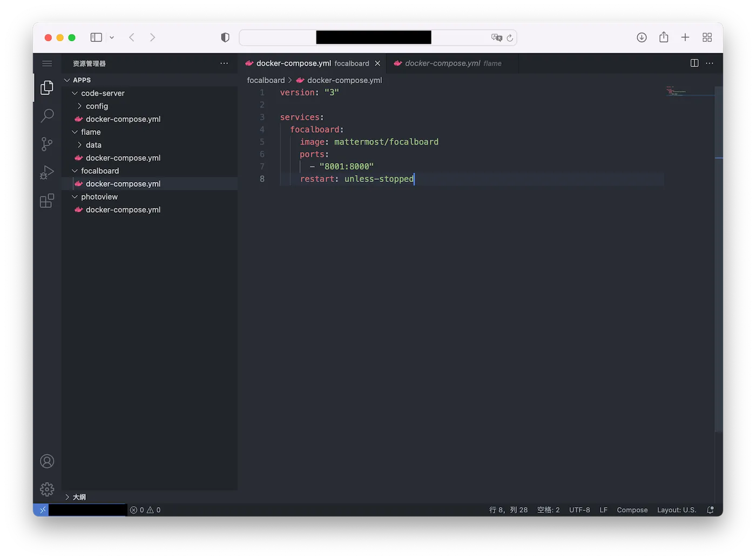756x560 pixels.
Task: Split the editor to the right
Action: coord(694,63)
